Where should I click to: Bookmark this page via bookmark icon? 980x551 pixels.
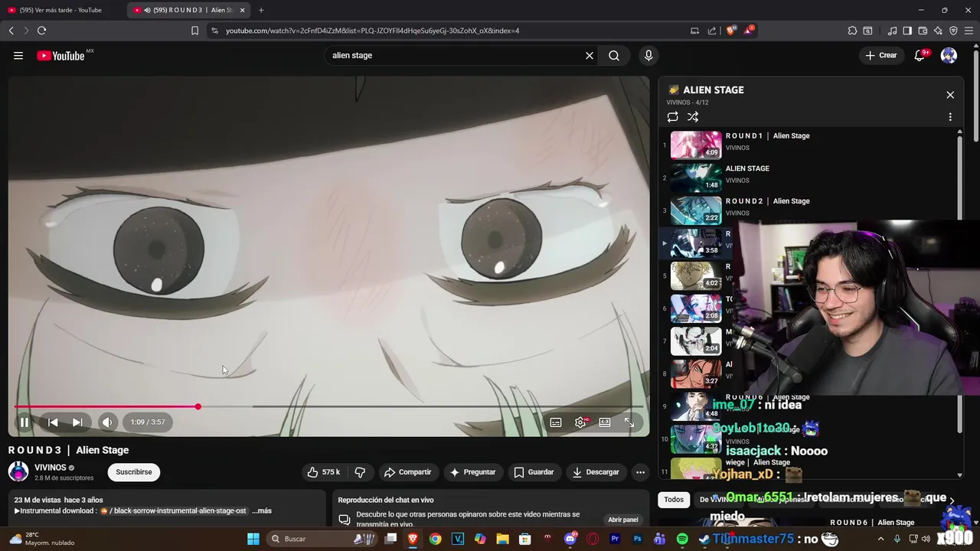click(195, 31)
